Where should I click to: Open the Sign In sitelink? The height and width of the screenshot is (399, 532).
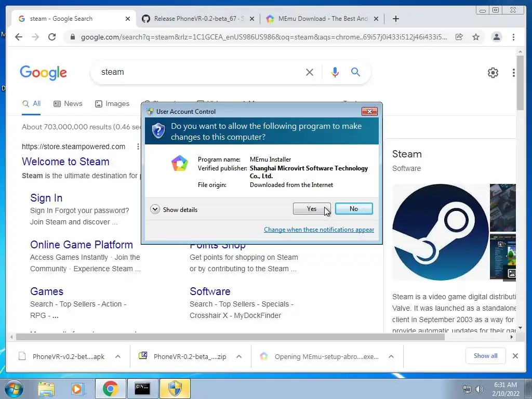coord(46,198)
